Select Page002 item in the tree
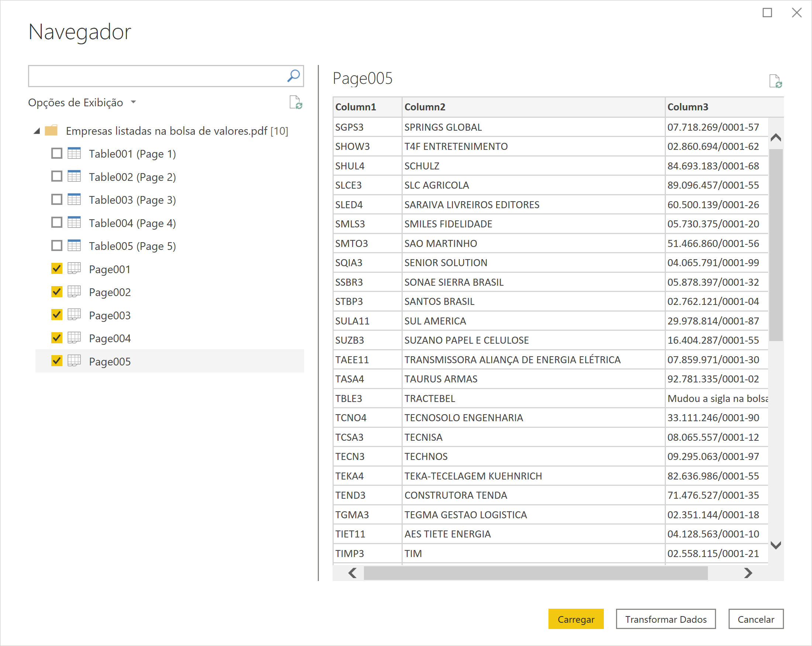 click(x=110, y=292)
